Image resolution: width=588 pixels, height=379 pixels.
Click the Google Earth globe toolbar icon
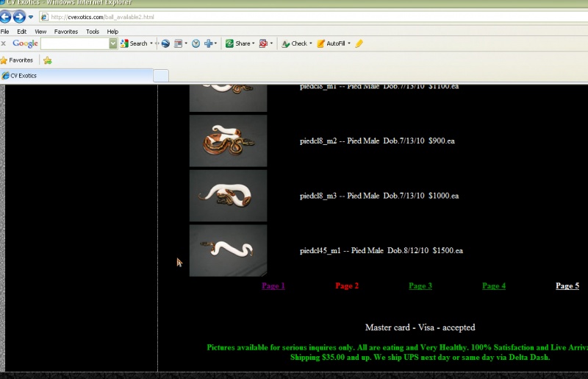click(165, 43)
